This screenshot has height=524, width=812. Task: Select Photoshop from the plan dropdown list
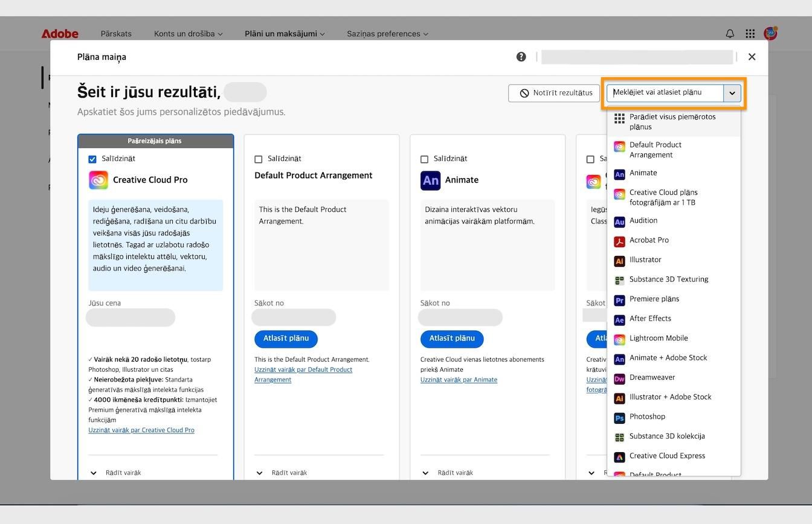(647, 417)
